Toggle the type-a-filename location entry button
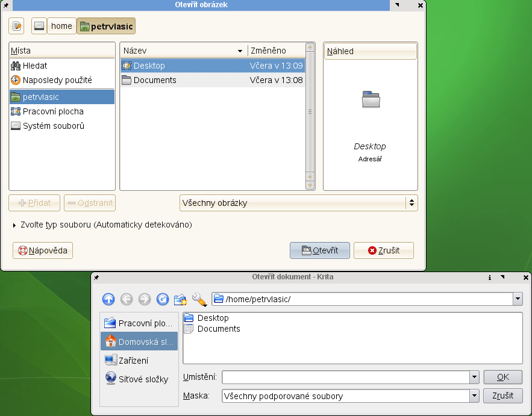Image resolution: width=532 pixels, height=416 pixels. [16, 26]
